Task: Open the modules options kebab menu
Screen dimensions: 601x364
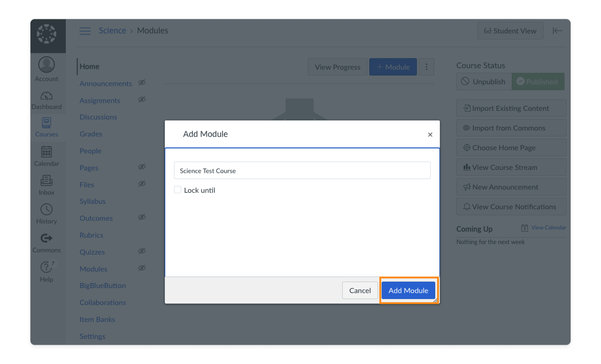Action: (x=426, y=67)
